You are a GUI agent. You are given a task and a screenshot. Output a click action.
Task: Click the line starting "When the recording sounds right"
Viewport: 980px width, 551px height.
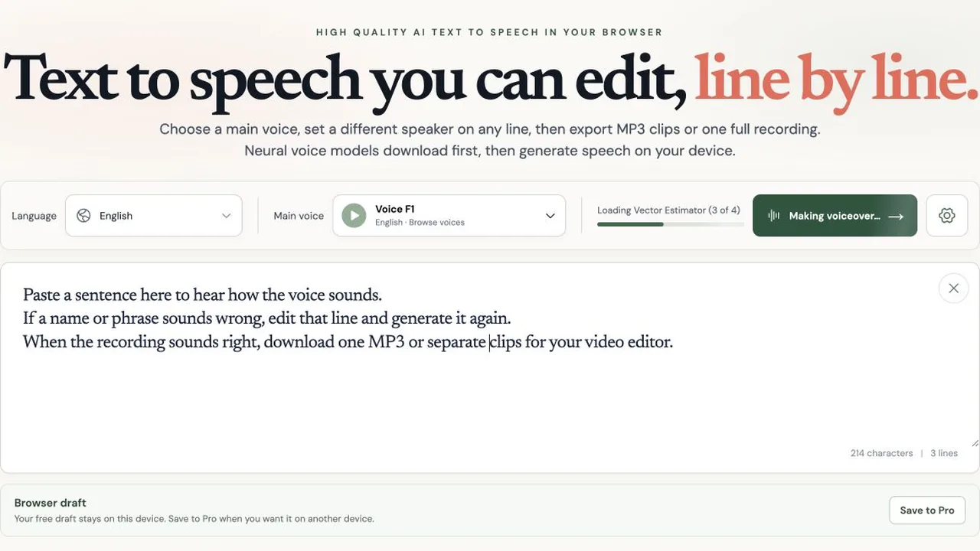(x=348, y=341)
